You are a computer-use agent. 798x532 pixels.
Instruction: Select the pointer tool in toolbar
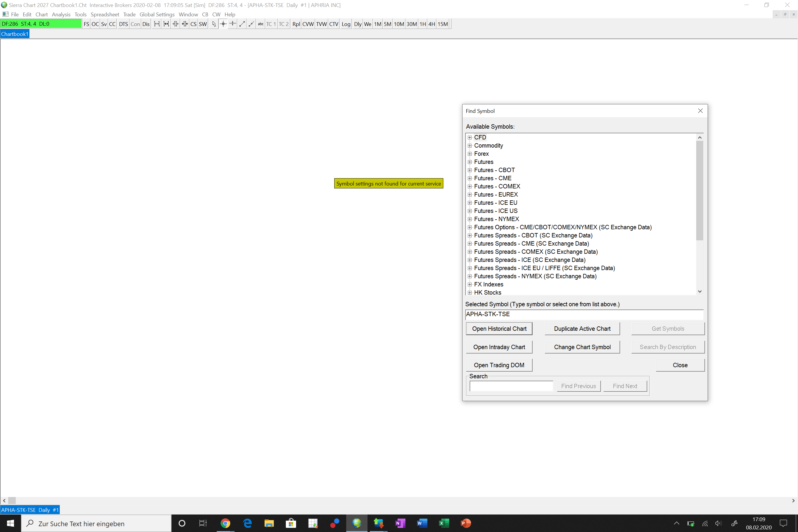click(214, 24)
